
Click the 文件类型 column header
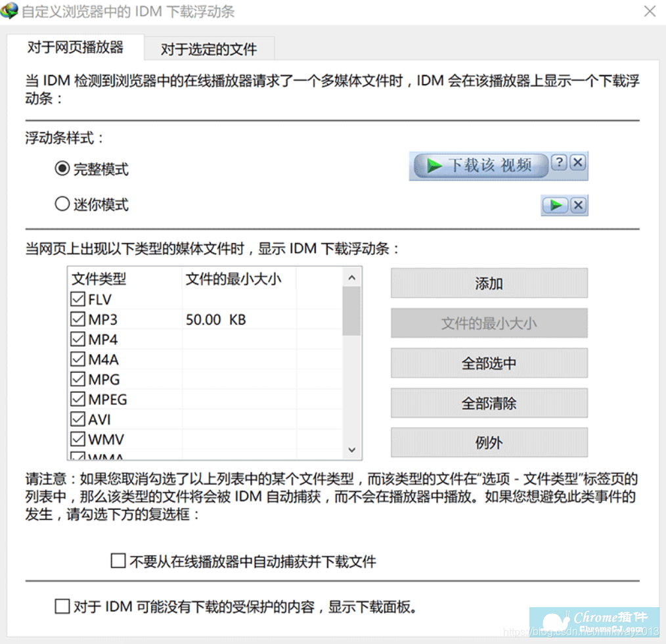click(125, 279)
